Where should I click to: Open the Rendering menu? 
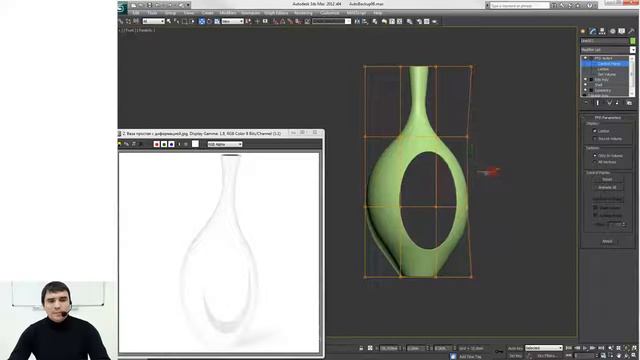[303, 13]
